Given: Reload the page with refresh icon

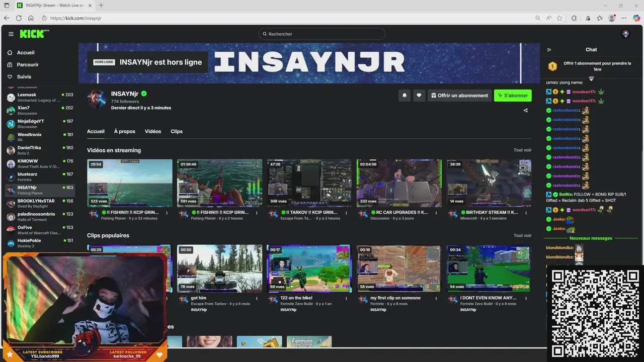Looking at the screenshot, I should point(19,18).
